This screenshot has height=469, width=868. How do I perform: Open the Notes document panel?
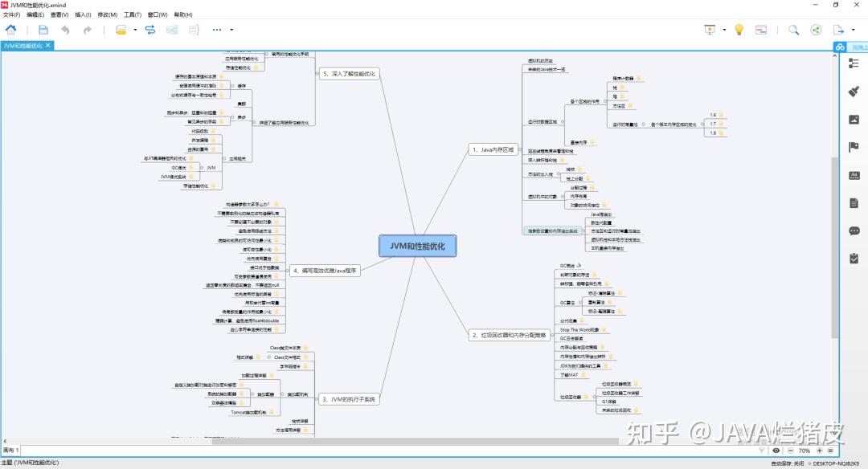854,203
